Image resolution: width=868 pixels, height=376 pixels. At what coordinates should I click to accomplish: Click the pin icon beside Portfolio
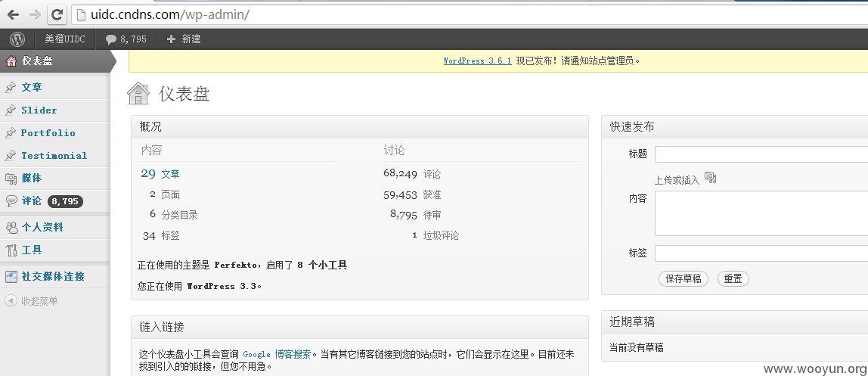(x=11, y=133)
